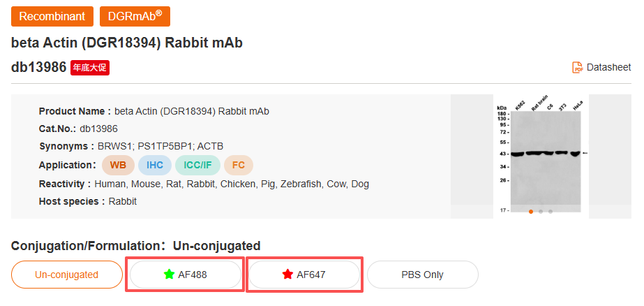Click the PDF icon beside Datasheet
The width and height of the screenshot is (644, 306).
[x=578, y=67]
